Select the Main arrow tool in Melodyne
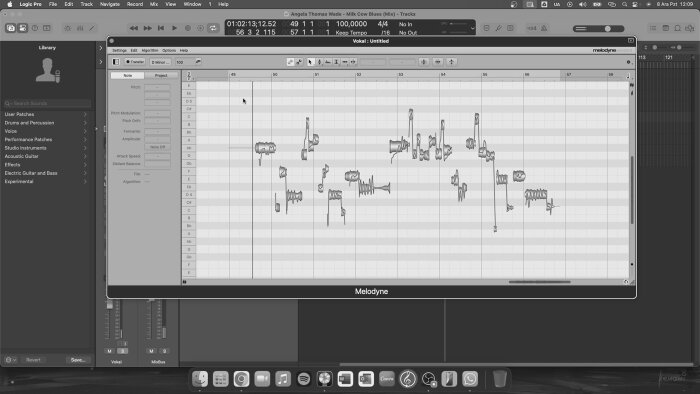 [x=311, y=62]
